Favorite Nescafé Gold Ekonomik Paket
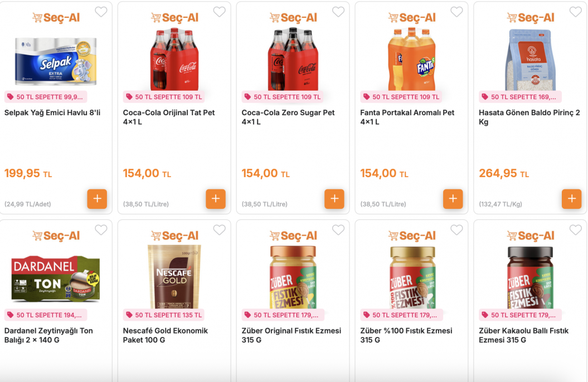The width and height of the screenshot is (588, 382). point(220,230)
